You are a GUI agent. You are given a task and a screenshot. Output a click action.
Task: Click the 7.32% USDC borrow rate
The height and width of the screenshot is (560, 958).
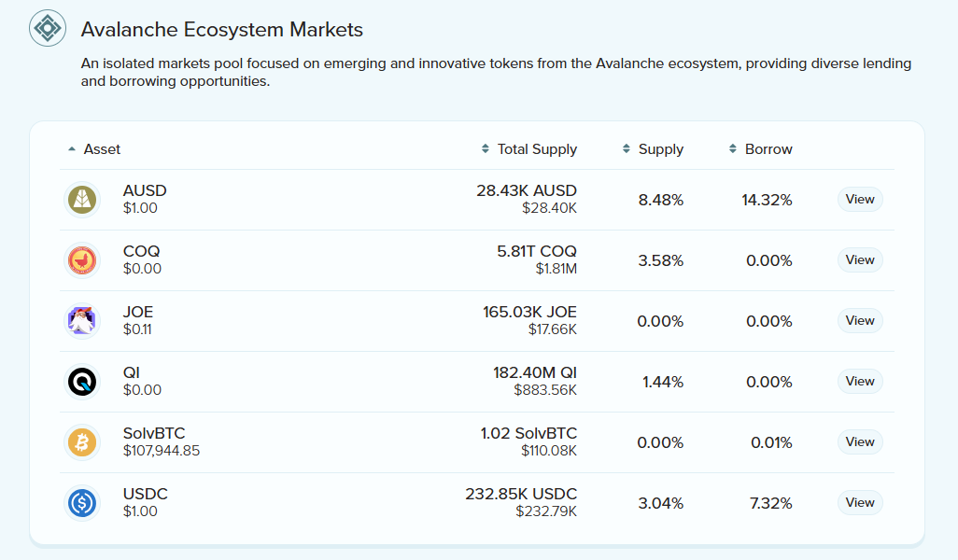point(771,503)
